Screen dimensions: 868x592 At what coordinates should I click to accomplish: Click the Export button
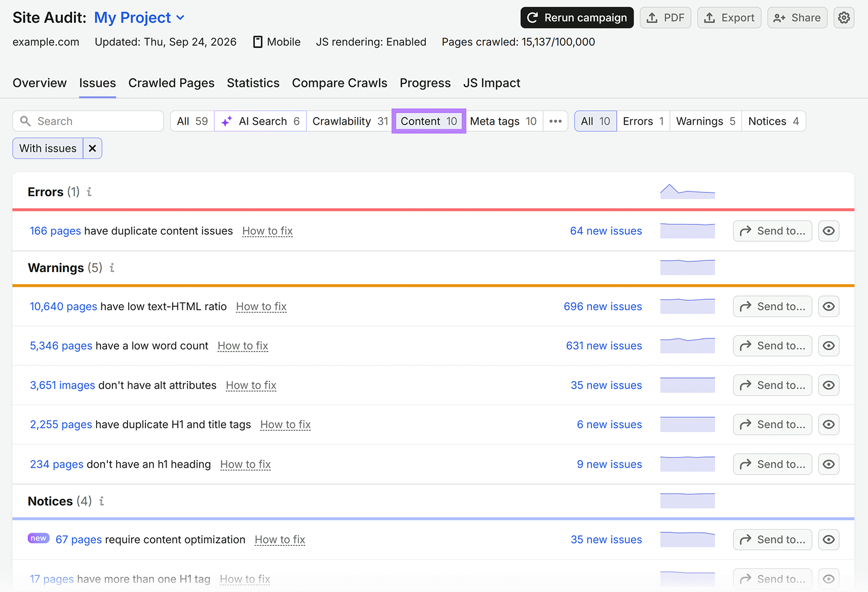point(729,18)
